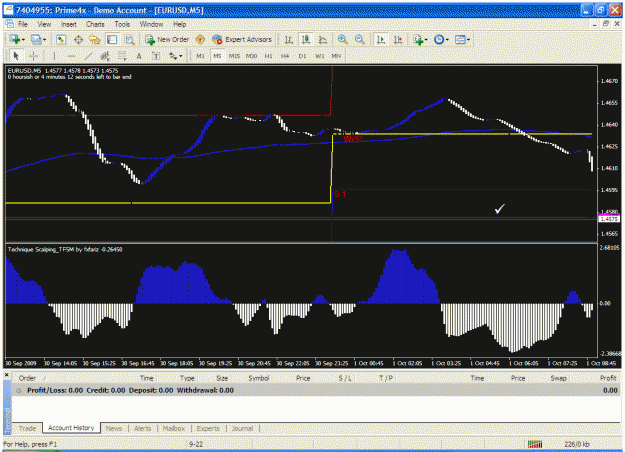Open the Help menu

pos(180,24)
